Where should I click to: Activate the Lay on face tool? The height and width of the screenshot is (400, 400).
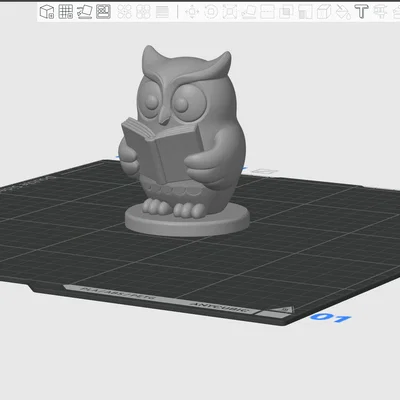[x=249, y=12]
